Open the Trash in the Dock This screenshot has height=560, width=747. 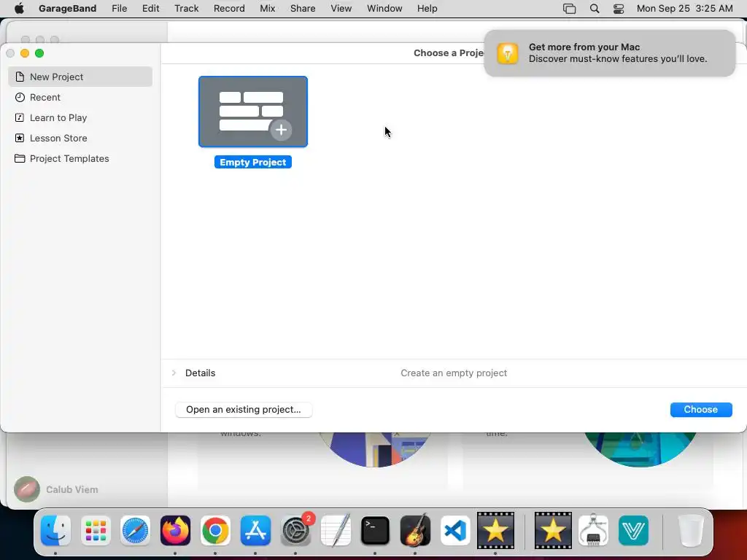[x=691, y=531]
